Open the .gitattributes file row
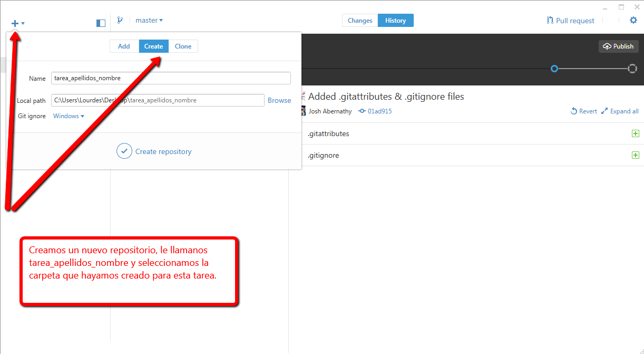 point(472,133)
